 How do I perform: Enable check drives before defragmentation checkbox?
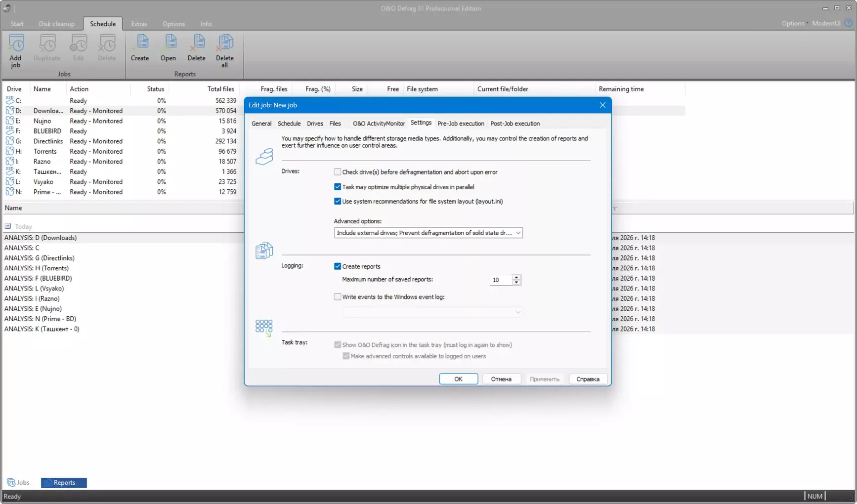click(338, 172)
